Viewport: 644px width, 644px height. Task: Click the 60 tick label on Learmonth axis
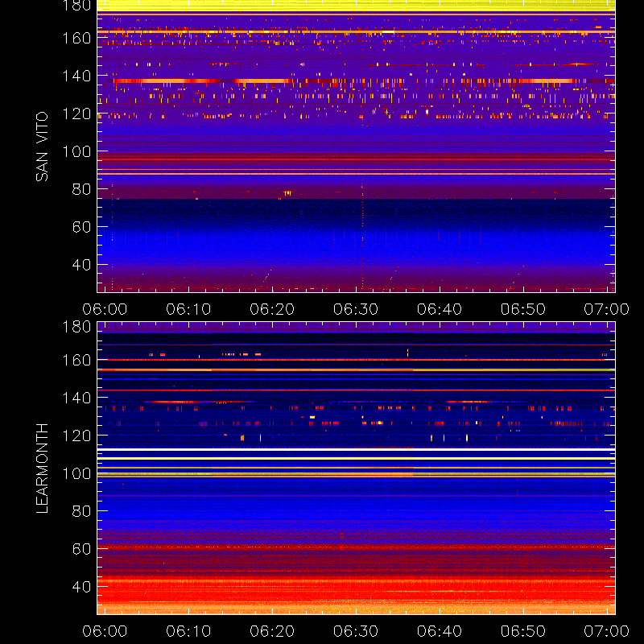tap(81, 549)
